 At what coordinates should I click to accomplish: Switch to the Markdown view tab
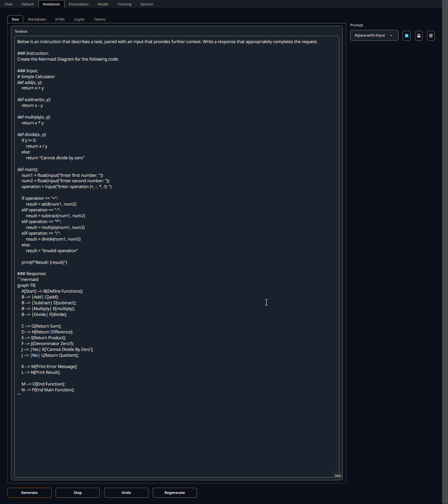(x=37, y=19)
